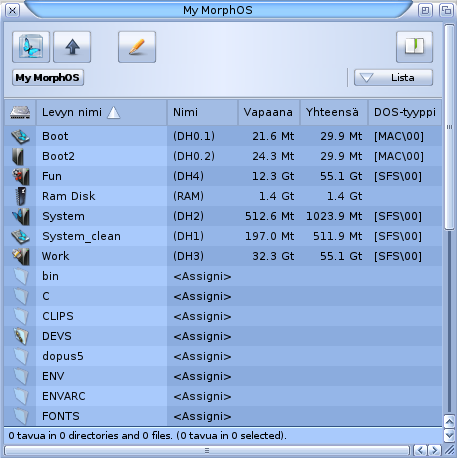Click the horizontal scrollbar thumb

point(207,450)
